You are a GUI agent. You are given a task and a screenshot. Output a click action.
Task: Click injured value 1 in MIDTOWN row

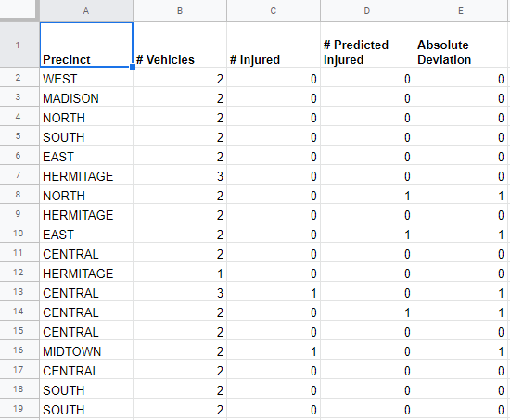[x=274, y=350]
